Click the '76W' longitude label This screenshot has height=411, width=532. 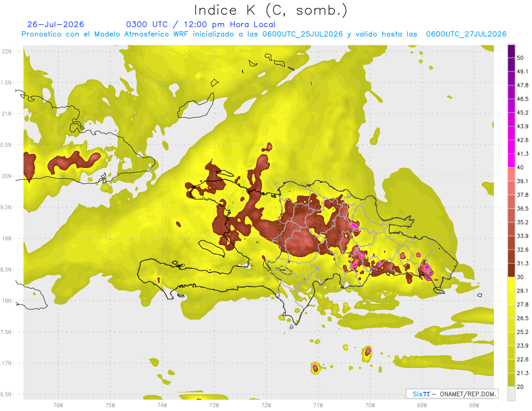tap(58, 404)
